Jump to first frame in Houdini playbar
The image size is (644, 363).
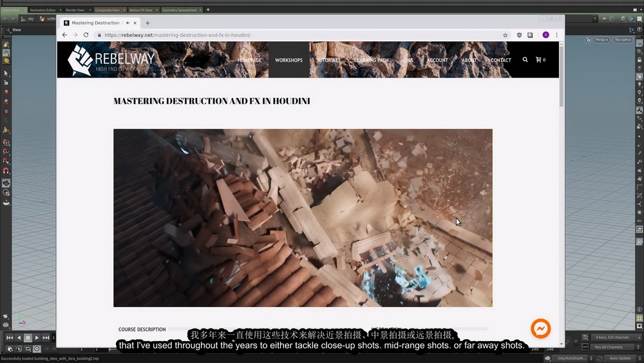click(x=10, y=337)
